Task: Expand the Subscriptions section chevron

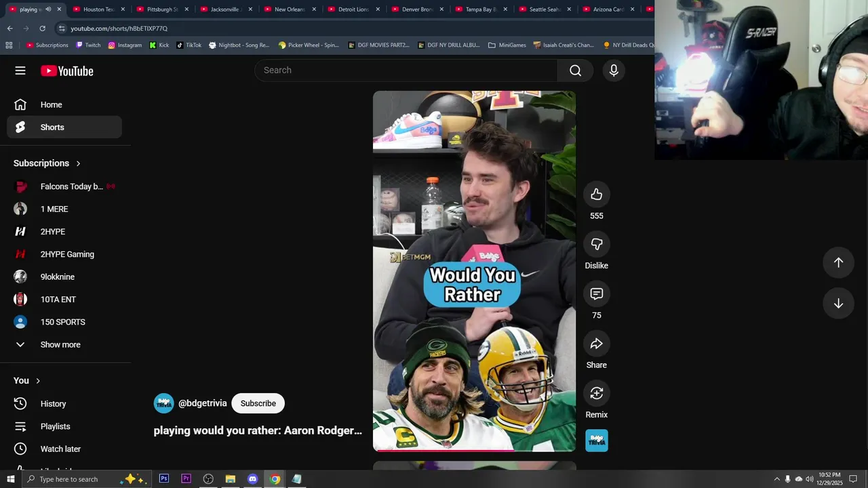Action: coord(78,163)
